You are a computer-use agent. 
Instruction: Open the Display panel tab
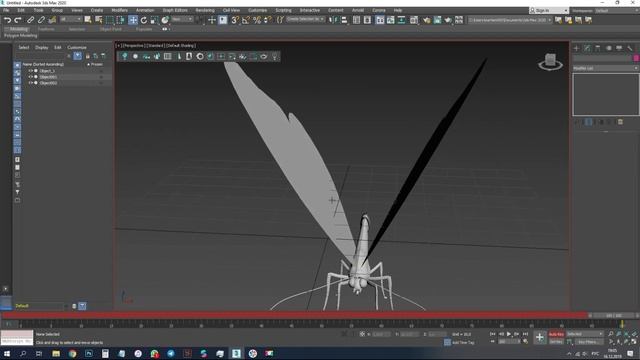tap(619, 48)
